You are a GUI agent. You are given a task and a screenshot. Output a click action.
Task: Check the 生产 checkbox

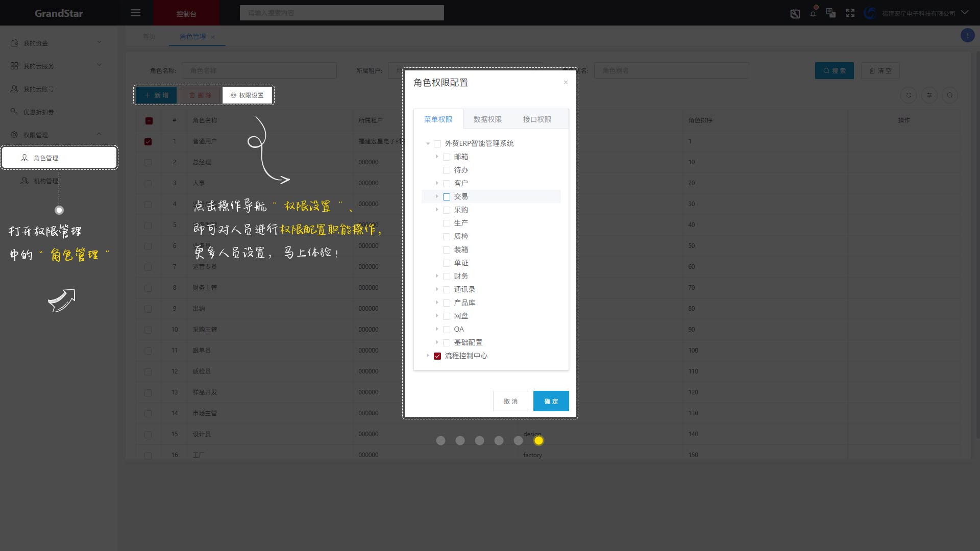point(447,223)
